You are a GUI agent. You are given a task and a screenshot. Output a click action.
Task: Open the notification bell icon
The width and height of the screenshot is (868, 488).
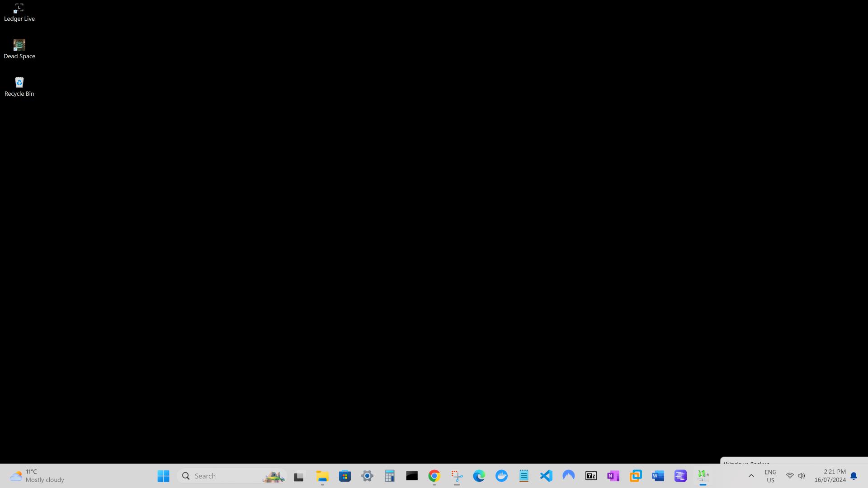854,476
